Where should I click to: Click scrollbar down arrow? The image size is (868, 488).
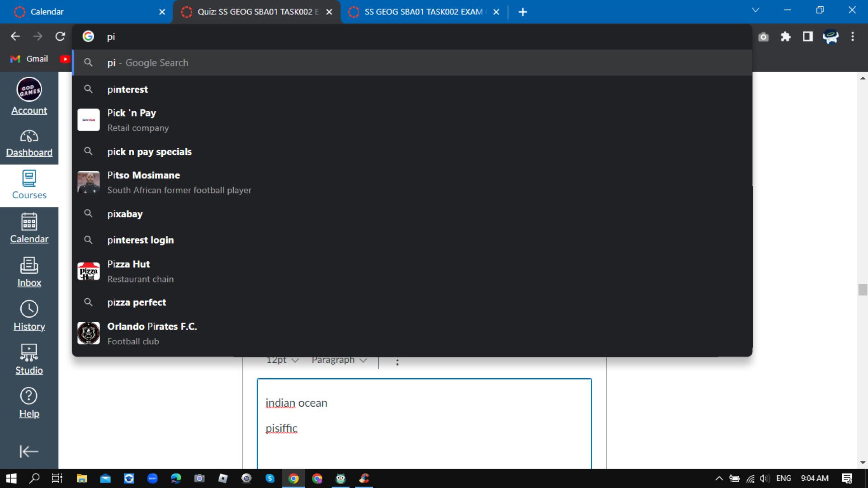tap(863, 463)
